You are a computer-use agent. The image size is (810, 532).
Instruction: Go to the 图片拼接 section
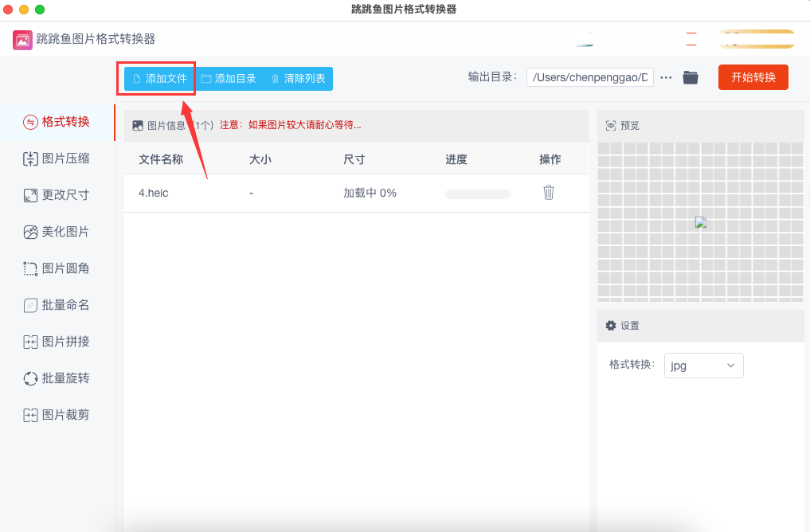coord(65,342)
